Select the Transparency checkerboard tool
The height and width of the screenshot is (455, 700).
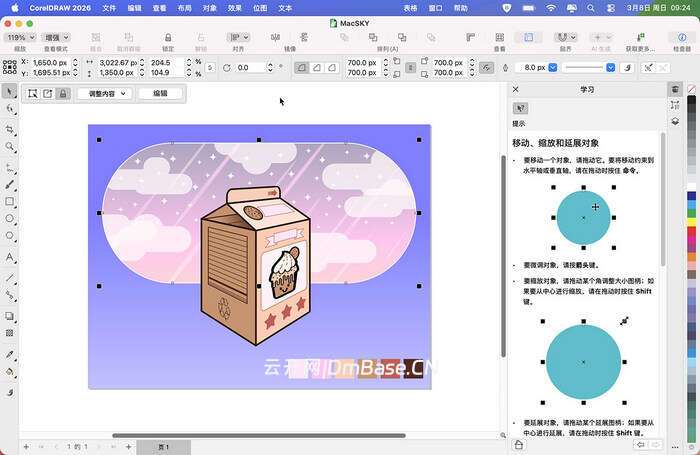10,333
